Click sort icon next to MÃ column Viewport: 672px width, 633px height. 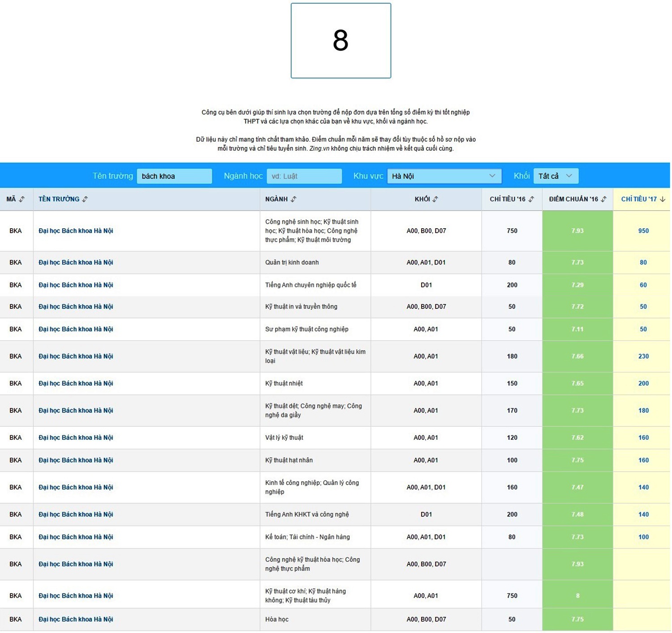pos(22,199)
